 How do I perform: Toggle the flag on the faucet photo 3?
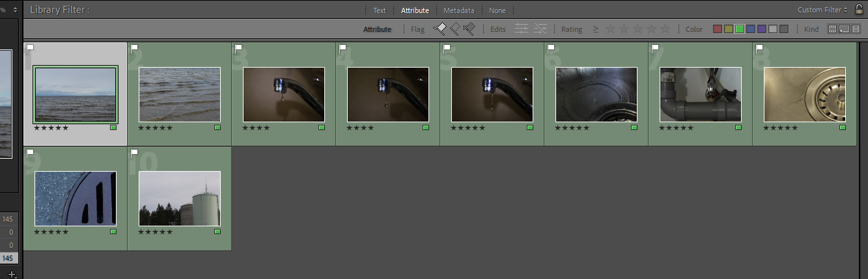pos(239,49)
